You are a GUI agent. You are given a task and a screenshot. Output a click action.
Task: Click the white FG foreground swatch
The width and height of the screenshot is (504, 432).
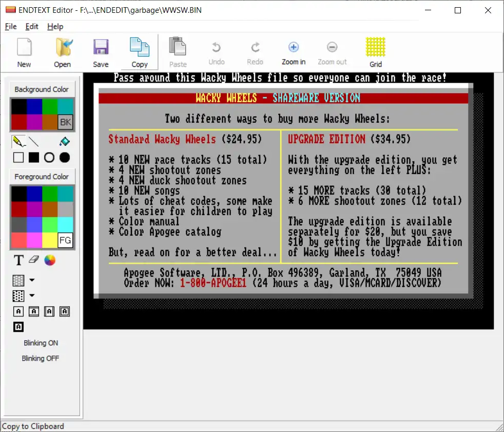66,240
